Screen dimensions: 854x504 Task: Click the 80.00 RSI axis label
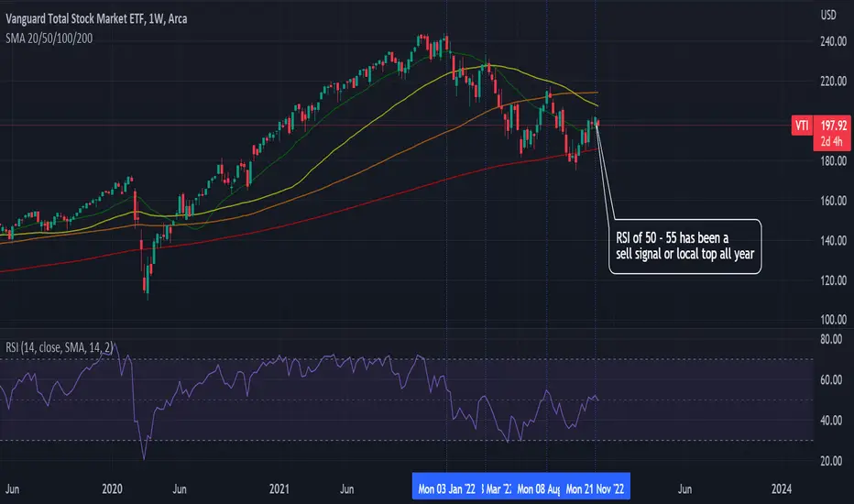831,339
